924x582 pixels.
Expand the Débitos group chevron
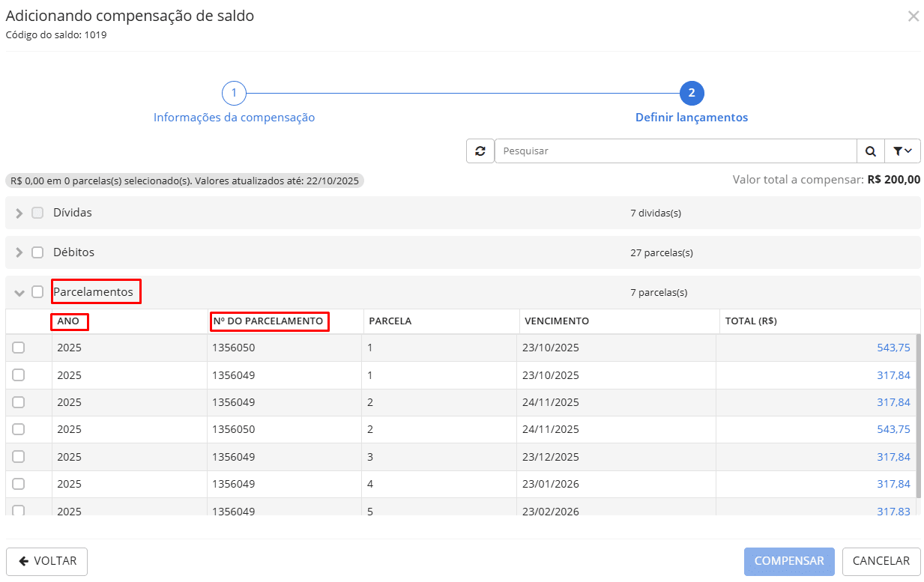click(x=19, y=252)
